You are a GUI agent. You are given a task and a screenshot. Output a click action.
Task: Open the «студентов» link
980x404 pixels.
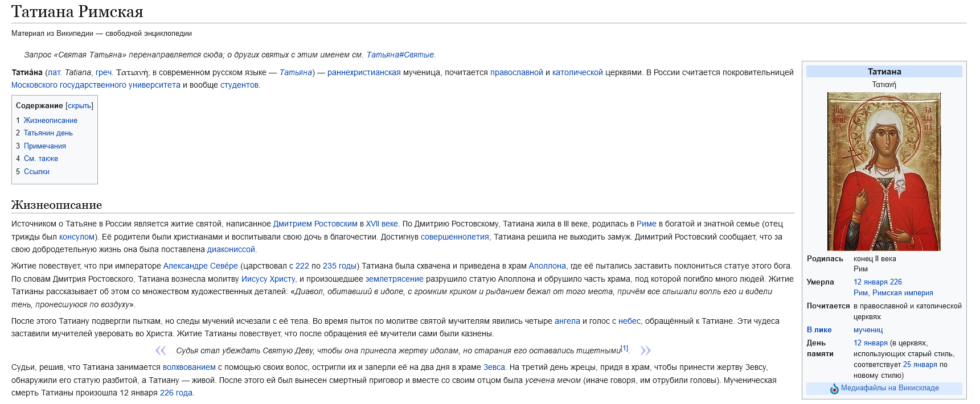pyautogui.click(x=239, y=85)
